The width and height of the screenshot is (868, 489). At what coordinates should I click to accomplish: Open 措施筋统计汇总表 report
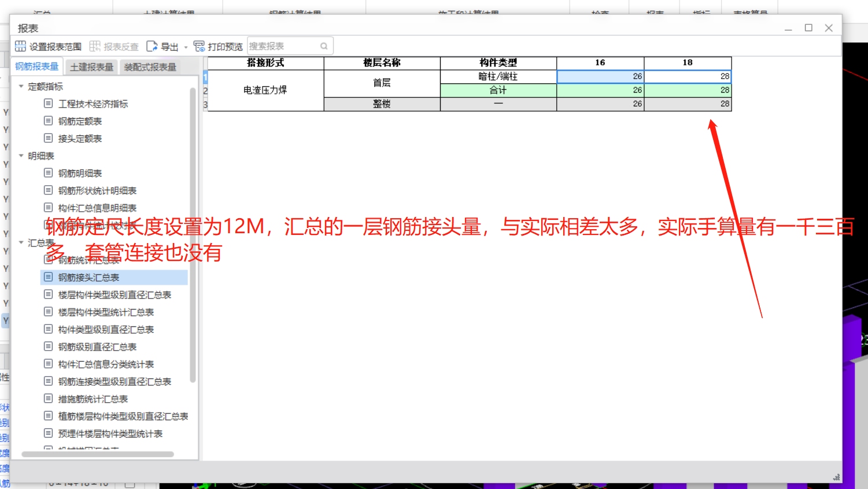(93, 399)
